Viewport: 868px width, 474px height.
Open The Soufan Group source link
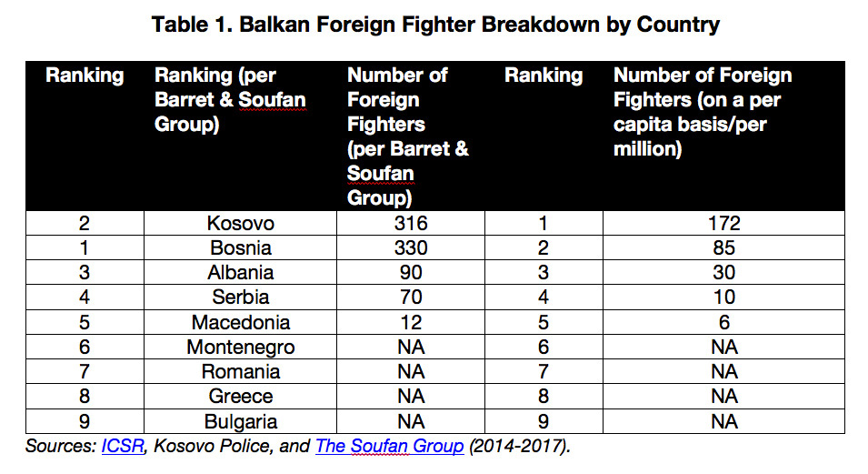tap(389, 446)
